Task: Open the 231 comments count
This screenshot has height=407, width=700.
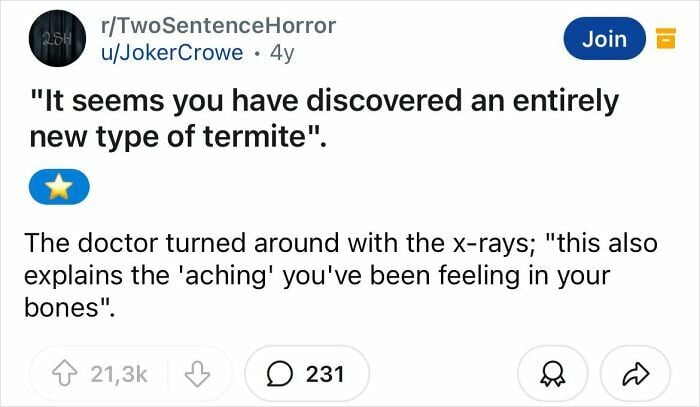Action: (x=324, y=374)
